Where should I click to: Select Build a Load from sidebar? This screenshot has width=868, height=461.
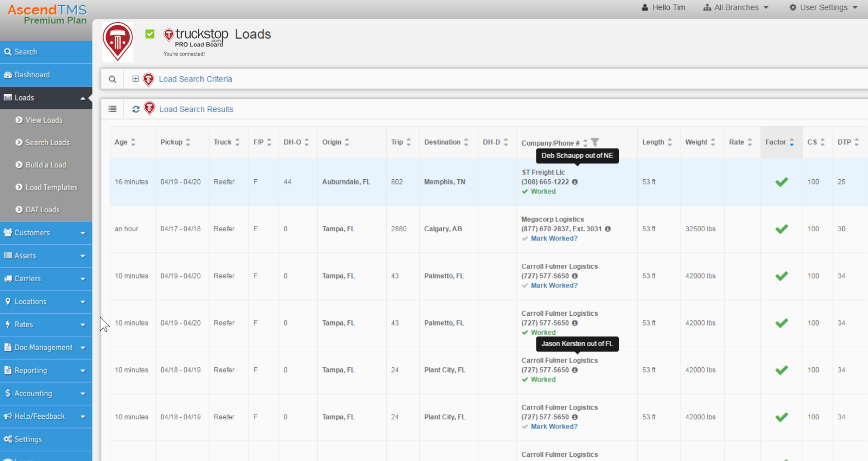(x=46, y=165)
